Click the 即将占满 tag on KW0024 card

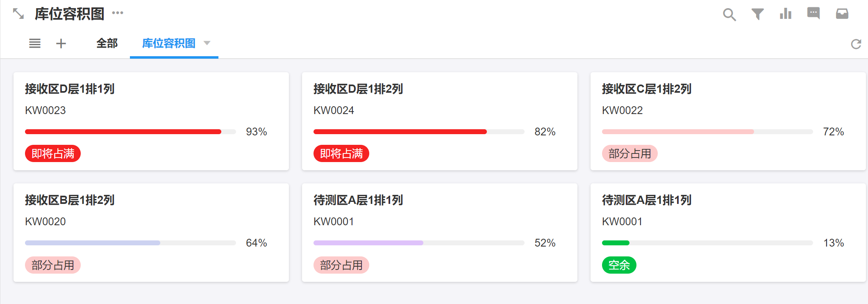tap(341, 153)
